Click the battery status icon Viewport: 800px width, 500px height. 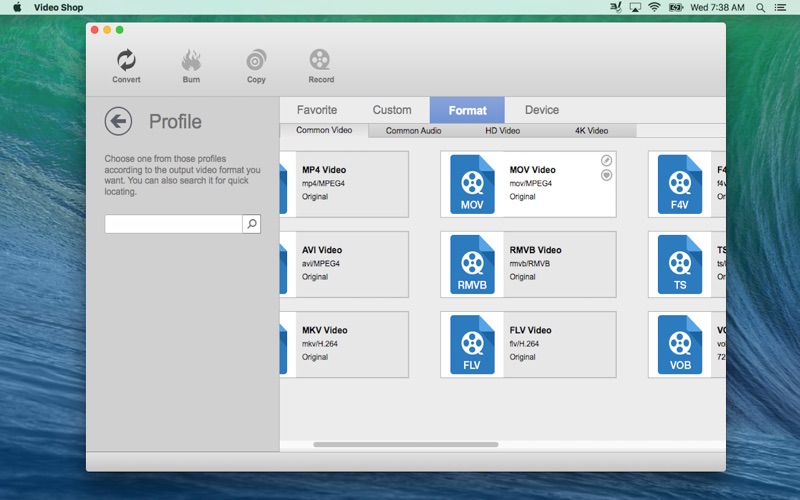pyautogui.click(x=676, y=7)
